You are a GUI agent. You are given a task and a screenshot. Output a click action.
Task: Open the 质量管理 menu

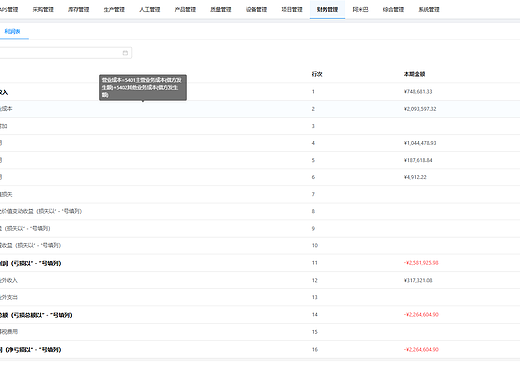pos(221,9)
